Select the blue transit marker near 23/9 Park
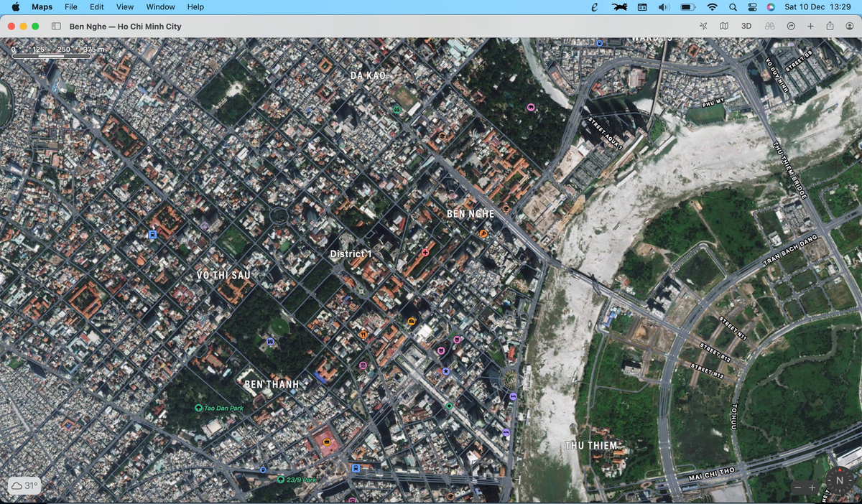862x504 pixels. 356,468
